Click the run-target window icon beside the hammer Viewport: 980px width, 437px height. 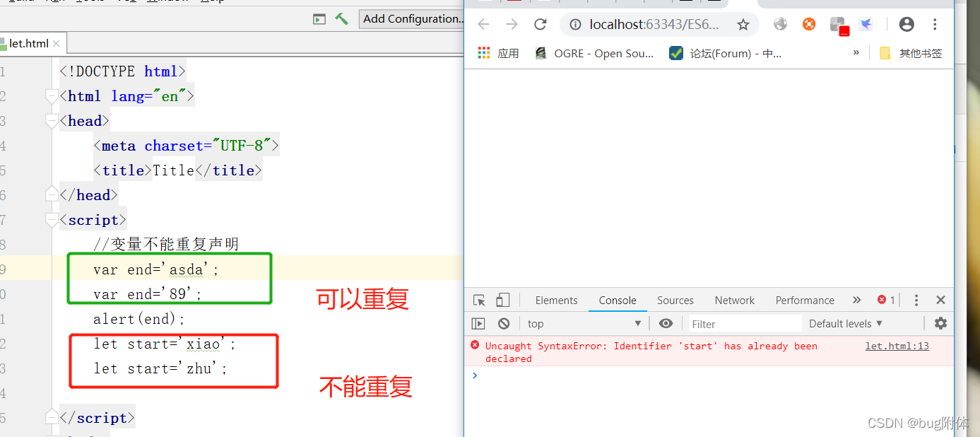(319, 20)
